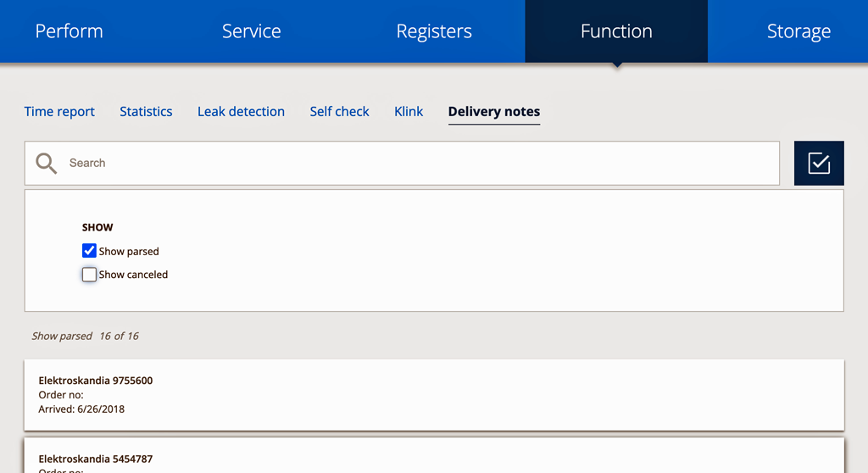The height and width of the screenshot is (473, 868).
Task: Uncheck the Show parsed checkbox
Action: click(89, 251)
